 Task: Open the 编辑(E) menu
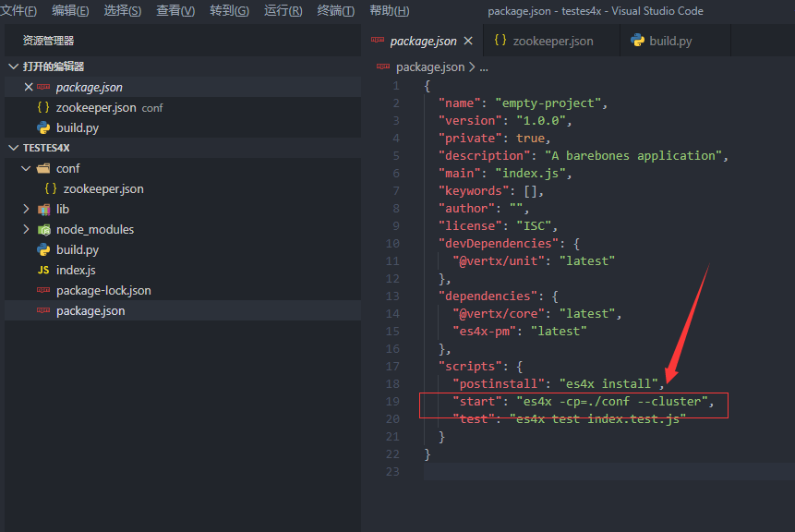click(x=70, y=11)
